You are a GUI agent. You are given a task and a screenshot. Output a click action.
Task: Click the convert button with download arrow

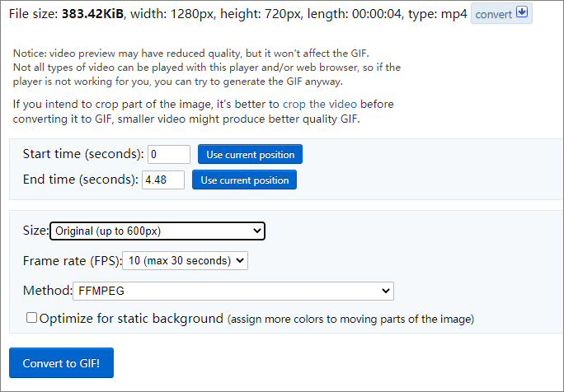tap(501, 13)
